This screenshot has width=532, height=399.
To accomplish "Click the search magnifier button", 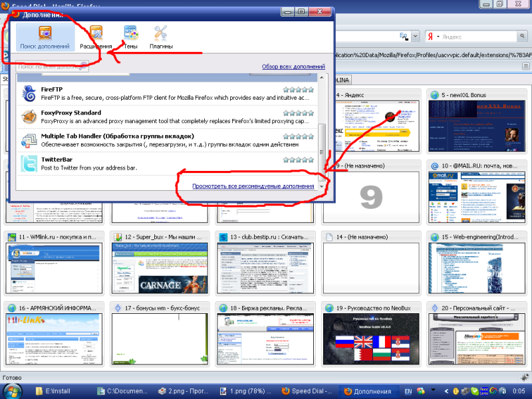I will click(x=522, y=36).
